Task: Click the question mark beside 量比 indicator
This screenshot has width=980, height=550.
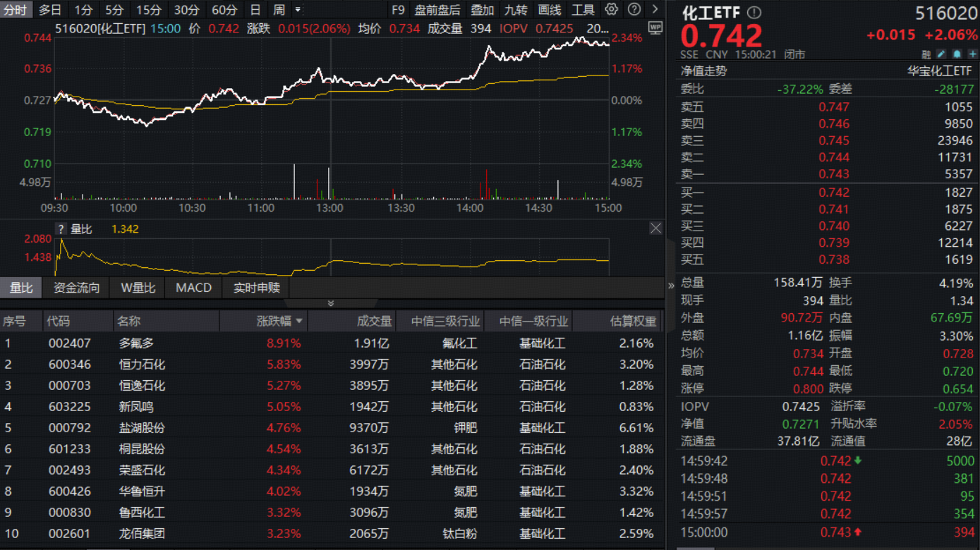Action: point(61,229)
